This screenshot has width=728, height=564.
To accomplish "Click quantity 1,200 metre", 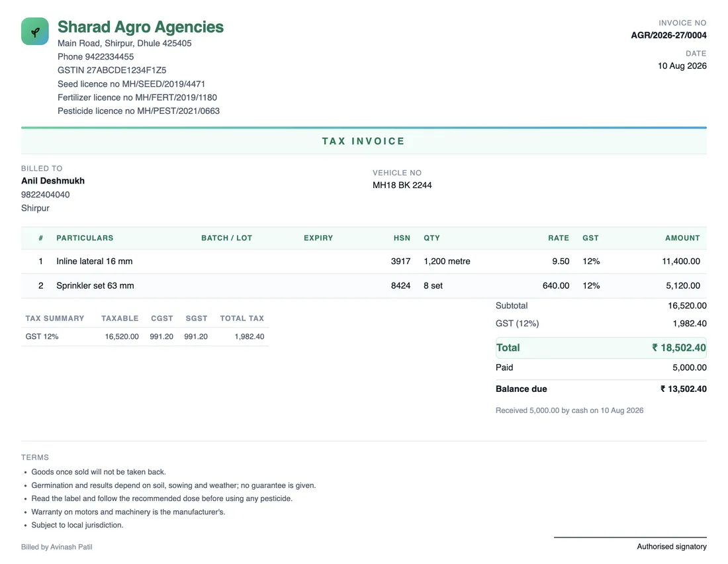I will pyautogui.click(x=447, y=261).
